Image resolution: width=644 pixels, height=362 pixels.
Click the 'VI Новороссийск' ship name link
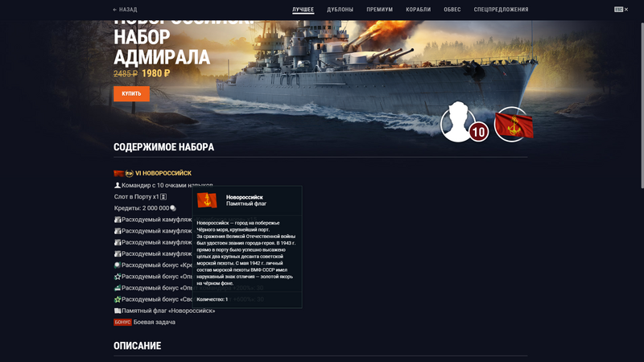point(163,173)
